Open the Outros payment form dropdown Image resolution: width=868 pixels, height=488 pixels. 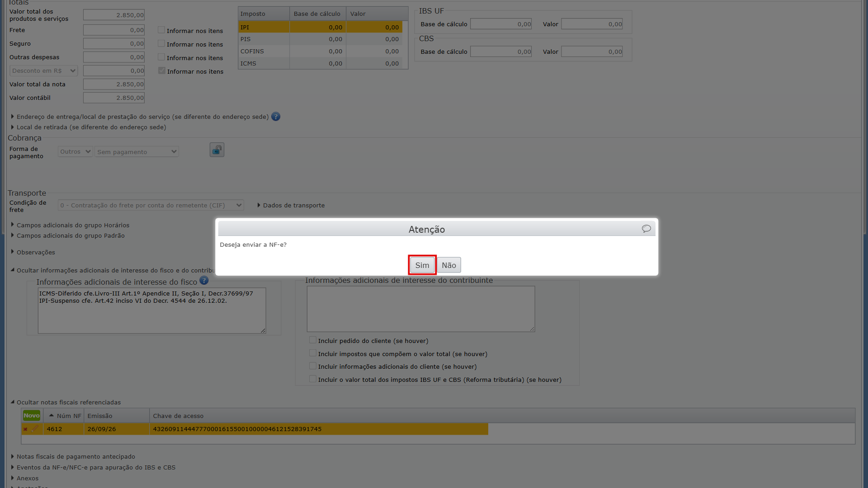coord(75,152)
